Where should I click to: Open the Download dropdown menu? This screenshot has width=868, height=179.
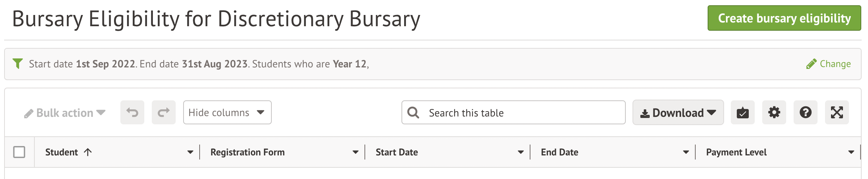pyautogui.click(x=678, y=112)
